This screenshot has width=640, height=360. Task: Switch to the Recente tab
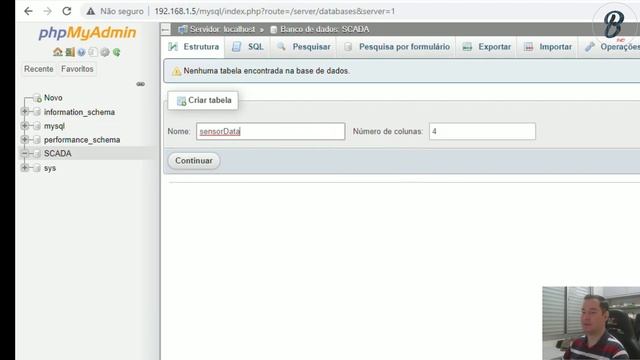tap(39, 69)
